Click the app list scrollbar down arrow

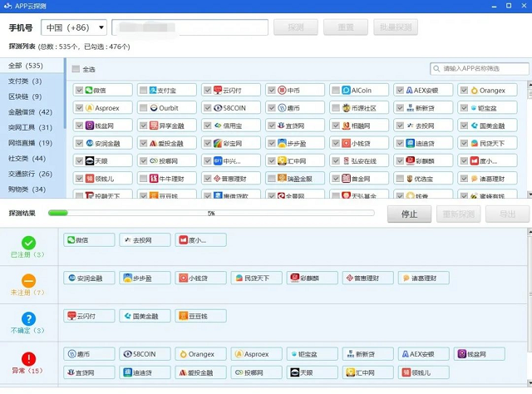tap(530, 195)
